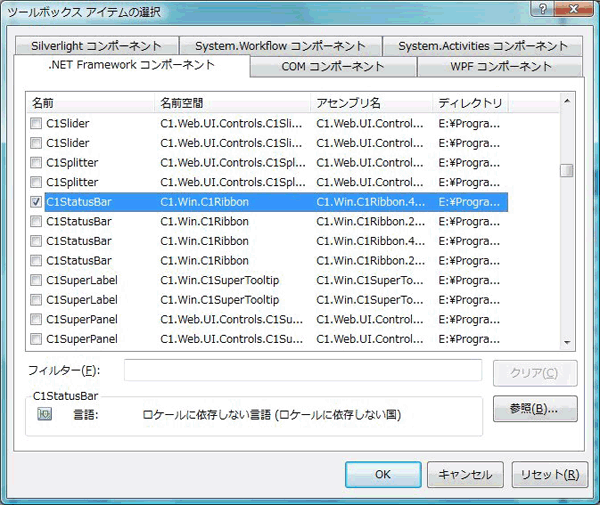Check the C1StatusBar checkbox directly below the selected row
The image size is (600, 505).
36,221
